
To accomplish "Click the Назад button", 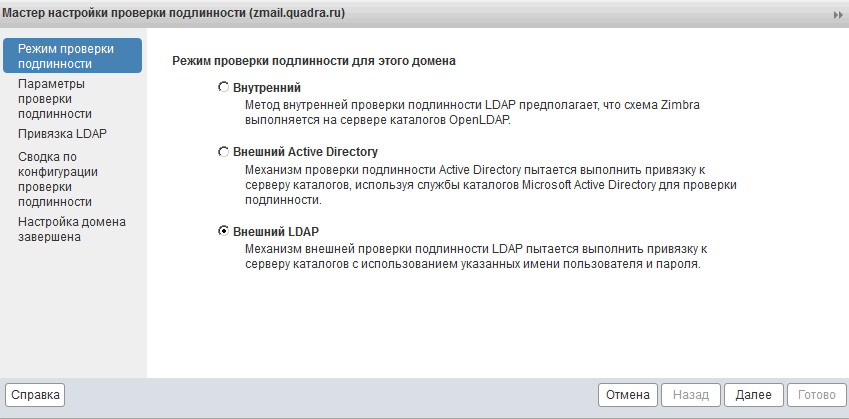I will (691, 395).
